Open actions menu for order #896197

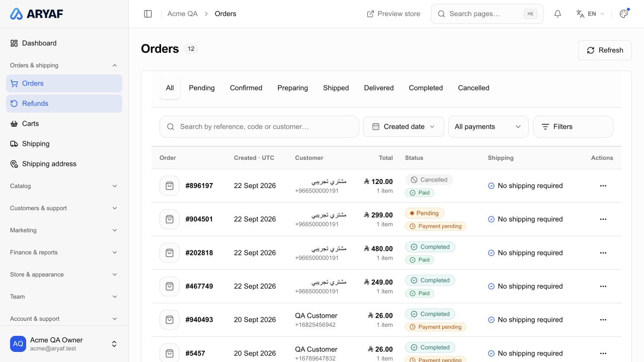(x=603, y=186)
